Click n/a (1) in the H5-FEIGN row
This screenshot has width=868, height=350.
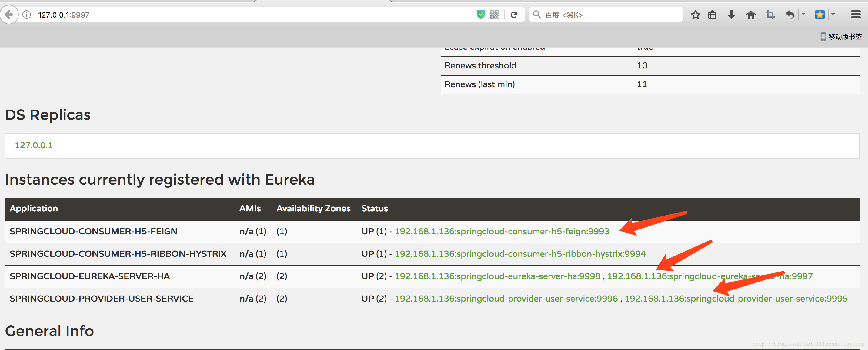(253, 231)
